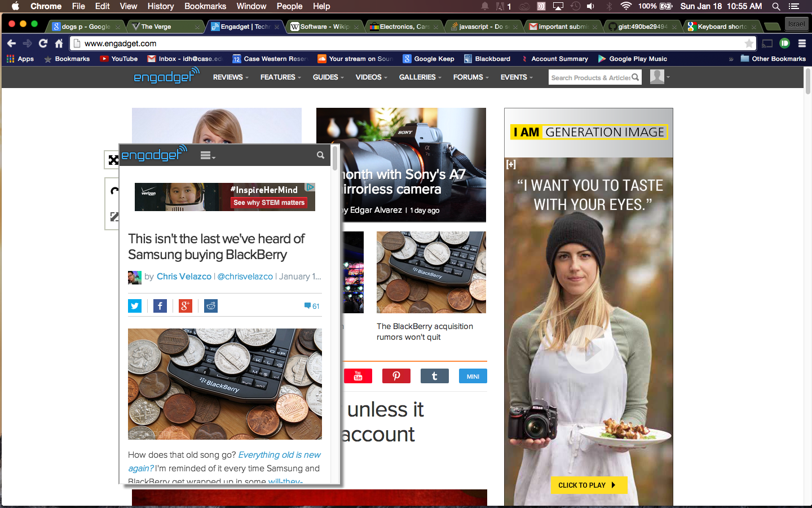Click BlackBerry coins image in mini popup
This screenshot has width=812, height=508.
pos(225,384)
